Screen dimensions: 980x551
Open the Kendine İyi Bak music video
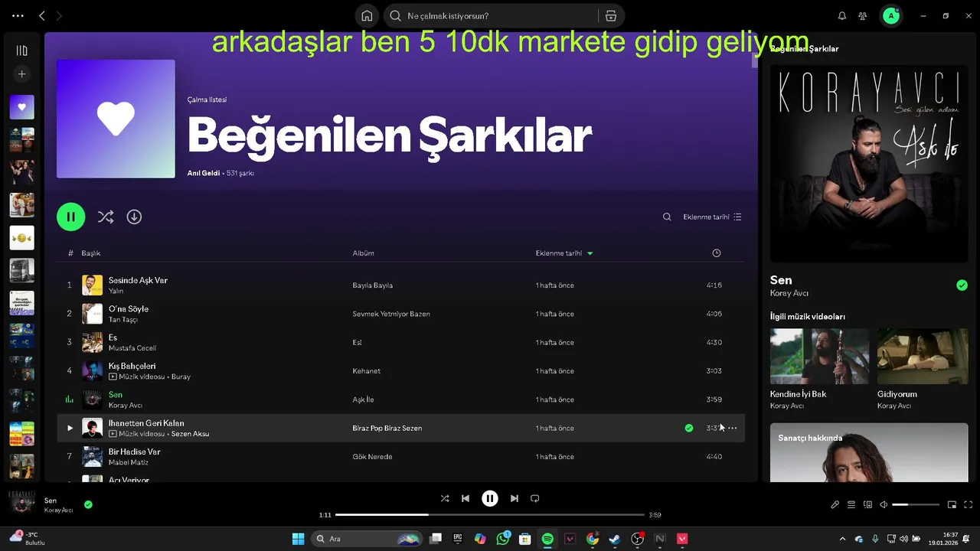pyautogui.click(x=819, y=357)
